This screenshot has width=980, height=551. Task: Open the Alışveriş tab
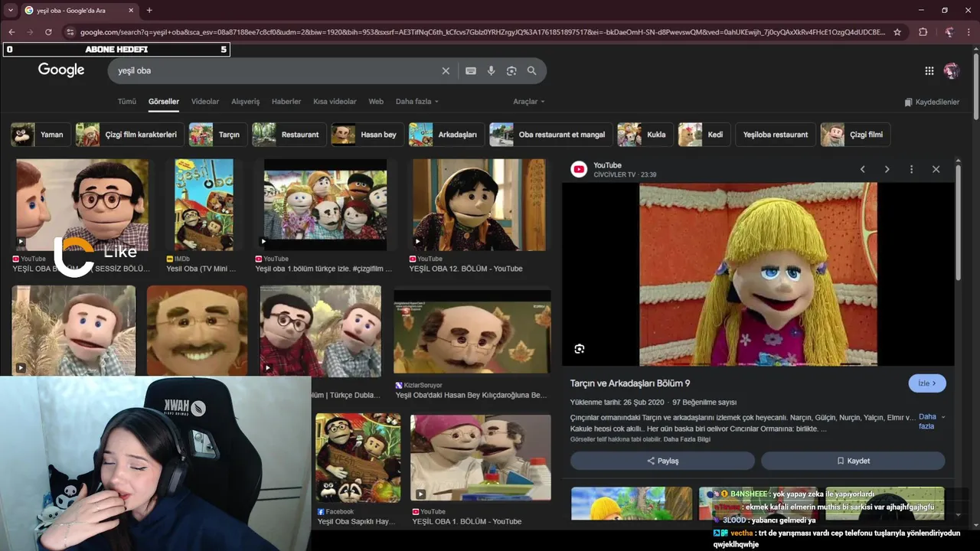pyautogui.click(x=246, y=101)
